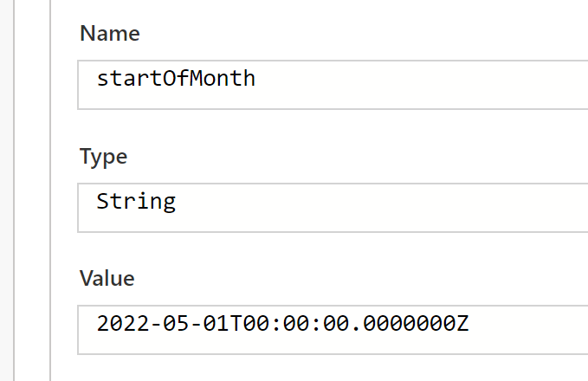
Task: Click empty area right of startOfMonth
Action: 416,84
